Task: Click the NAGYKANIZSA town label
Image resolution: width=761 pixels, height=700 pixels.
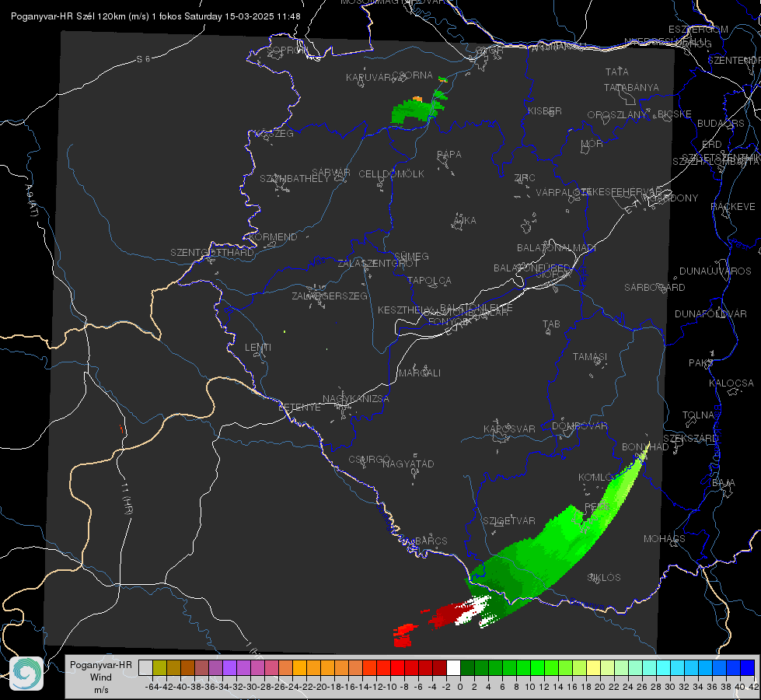Action: coord(356,399)
